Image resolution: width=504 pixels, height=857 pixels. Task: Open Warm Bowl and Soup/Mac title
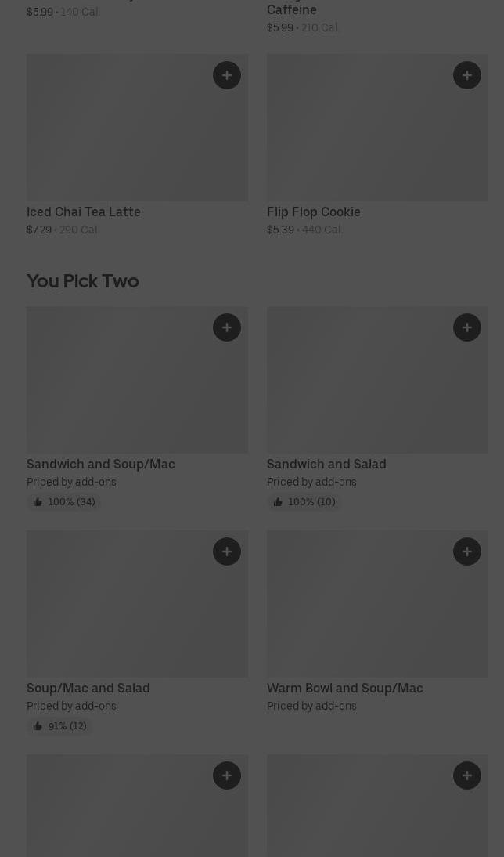[x=345, y=689]
